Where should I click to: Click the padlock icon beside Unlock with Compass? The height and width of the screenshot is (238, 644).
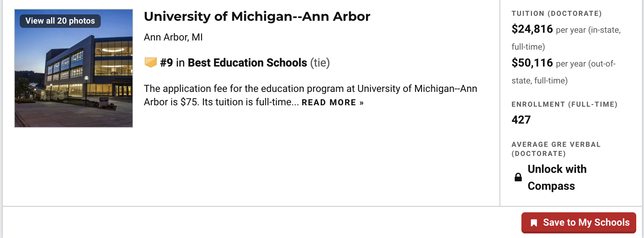[518, 177]
